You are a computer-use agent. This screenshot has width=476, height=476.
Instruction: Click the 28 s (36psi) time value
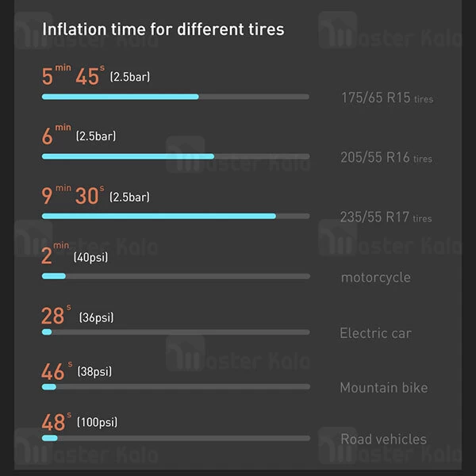pyautogui.click(x=53, y=317)
